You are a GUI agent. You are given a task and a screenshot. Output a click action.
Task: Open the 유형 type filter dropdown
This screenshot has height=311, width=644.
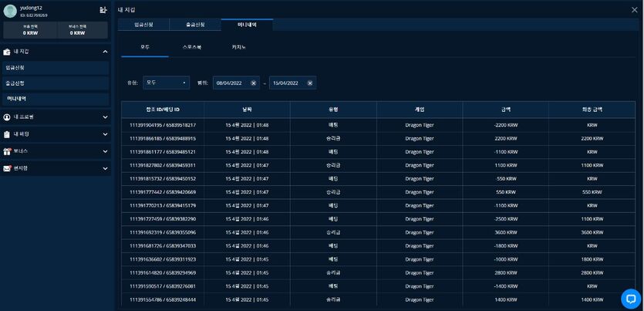tap(167, 83)
